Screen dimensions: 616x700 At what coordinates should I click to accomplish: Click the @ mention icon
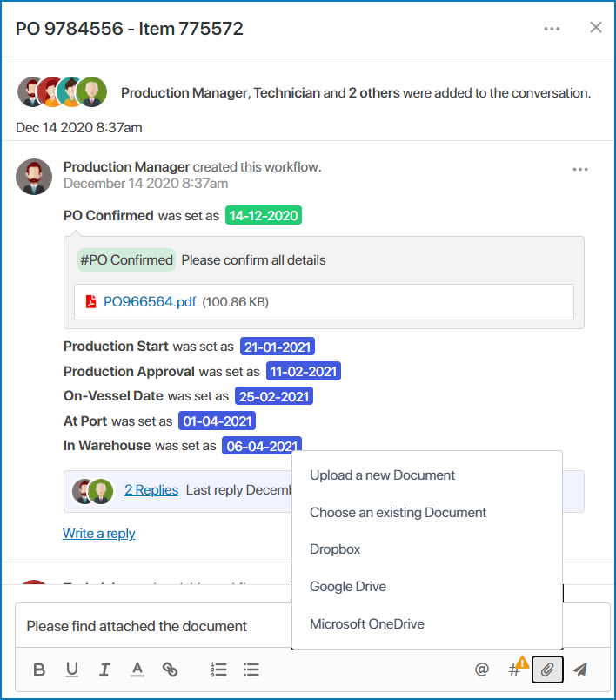point(482,670)
